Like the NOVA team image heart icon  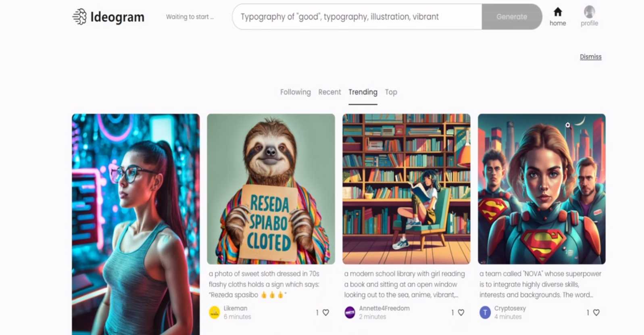[596, 312]
